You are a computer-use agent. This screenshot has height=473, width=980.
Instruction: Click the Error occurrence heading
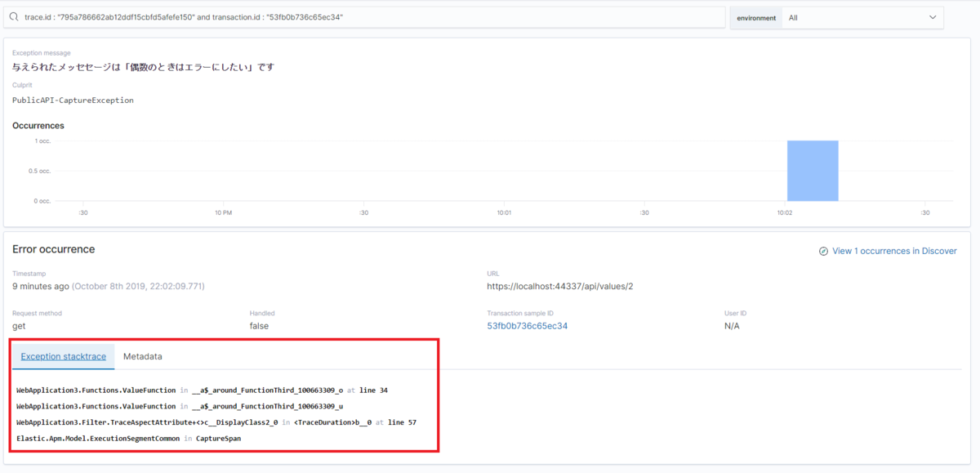54,249
